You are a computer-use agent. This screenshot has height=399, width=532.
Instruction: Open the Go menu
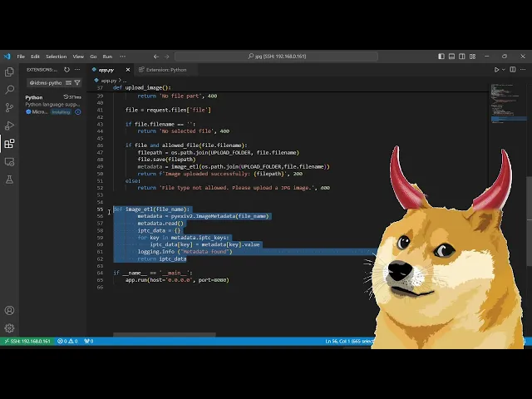[x=93, y=57]
